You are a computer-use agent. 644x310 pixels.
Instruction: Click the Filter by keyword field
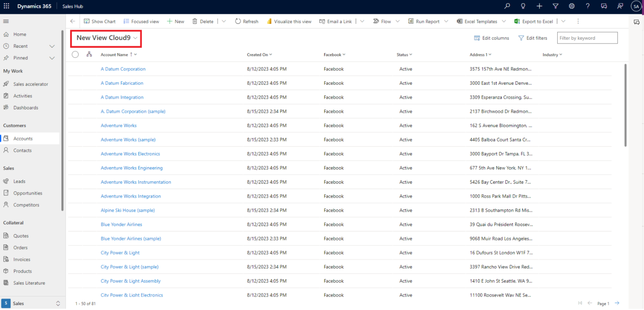tap(587, 38)
